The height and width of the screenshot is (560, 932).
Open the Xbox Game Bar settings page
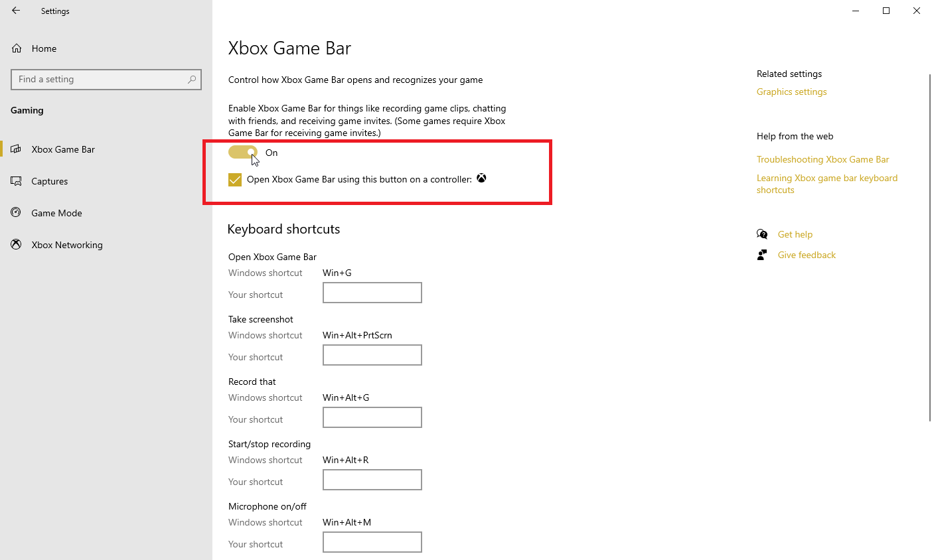[106, 149]
